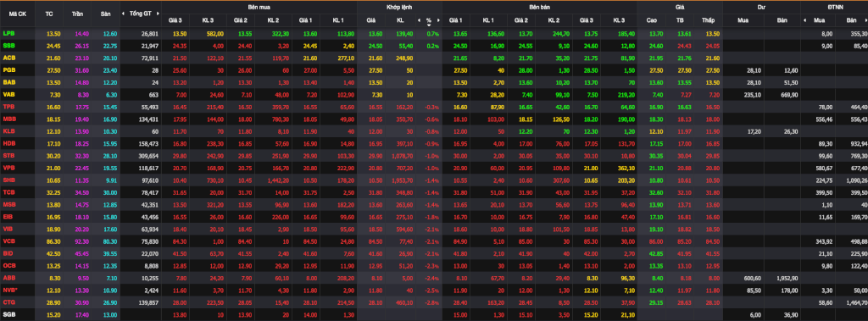Open the VAB ticker symbol
868x321 pixels.
(8, 94)
